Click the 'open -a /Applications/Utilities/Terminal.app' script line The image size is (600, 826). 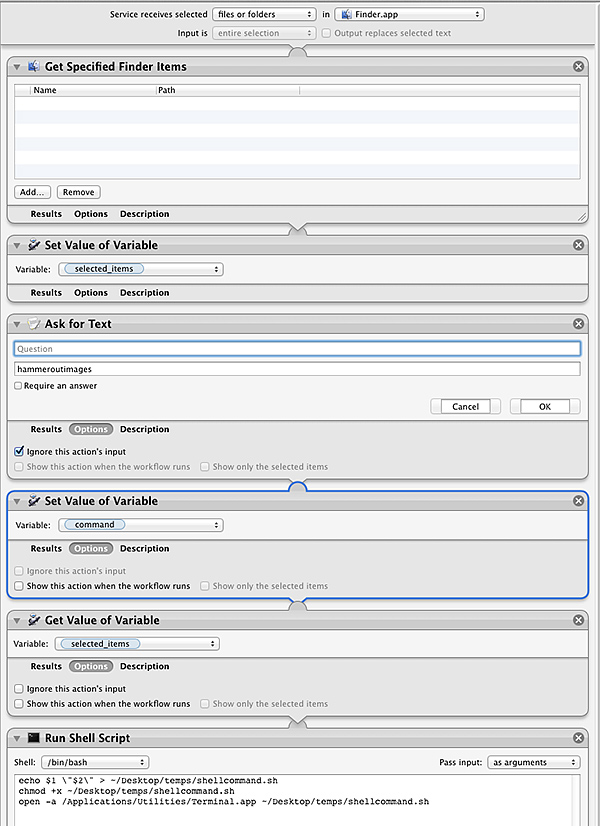pos(224,802)
